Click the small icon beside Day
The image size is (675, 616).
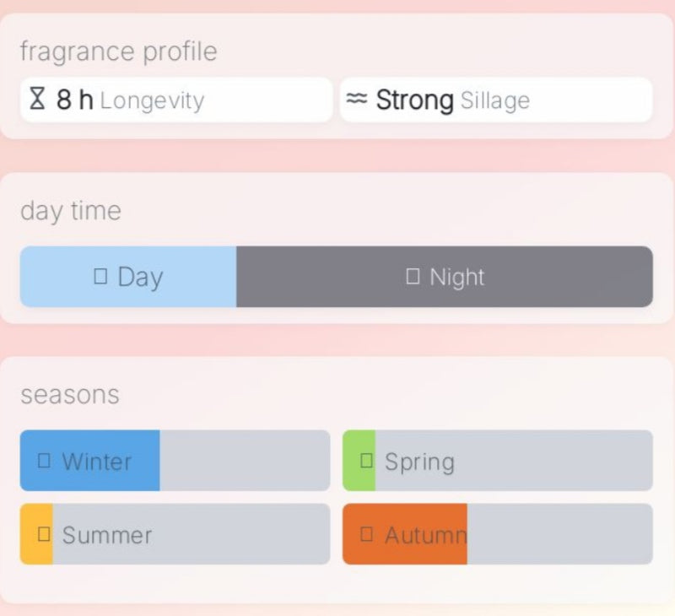[x=100, y=277]
